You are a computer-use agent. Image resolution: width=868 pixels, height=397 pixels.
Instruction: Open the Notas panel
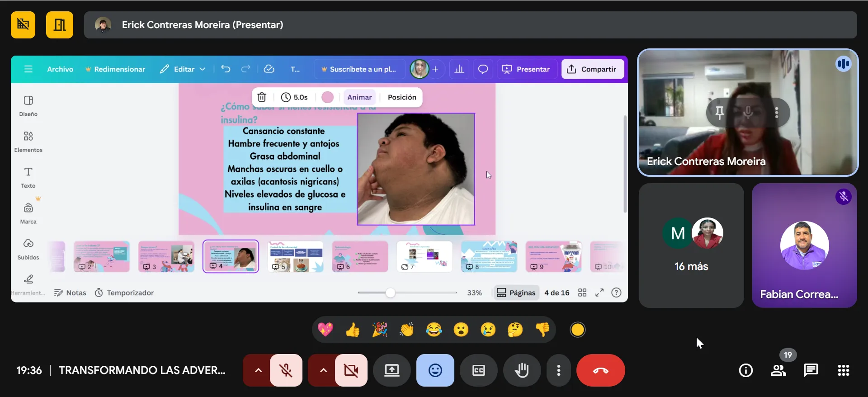coord(70,293)
